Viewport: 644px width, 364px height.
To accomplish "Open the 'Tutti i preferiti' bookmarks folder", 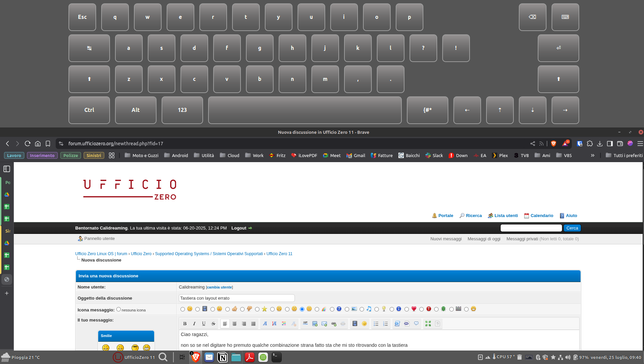I will tap(624, 155).
